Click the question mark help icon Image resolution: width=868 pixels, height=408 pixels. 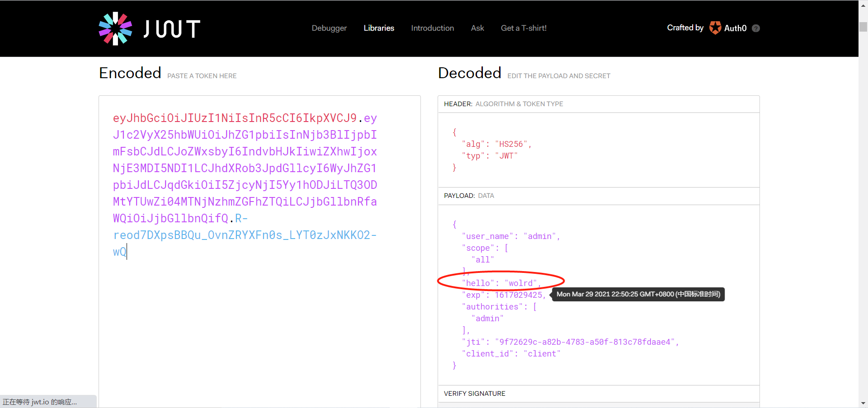pos(756,28)
